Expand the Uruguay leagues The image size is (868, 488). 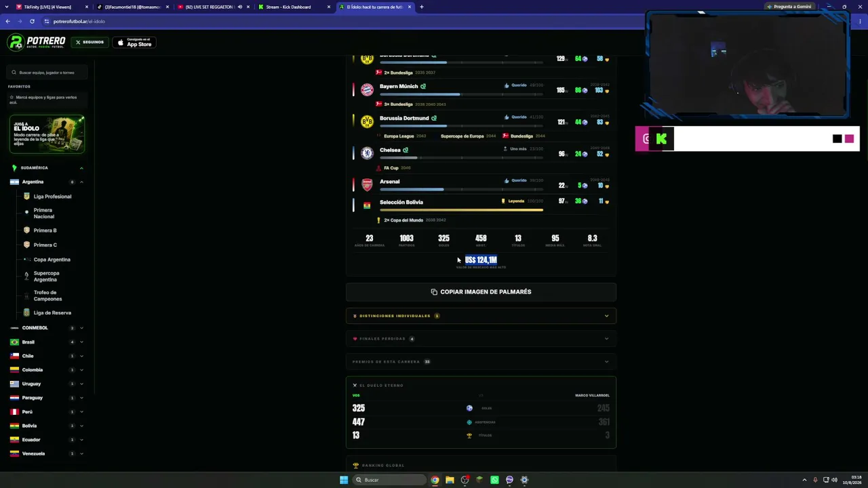click(81, 384)
